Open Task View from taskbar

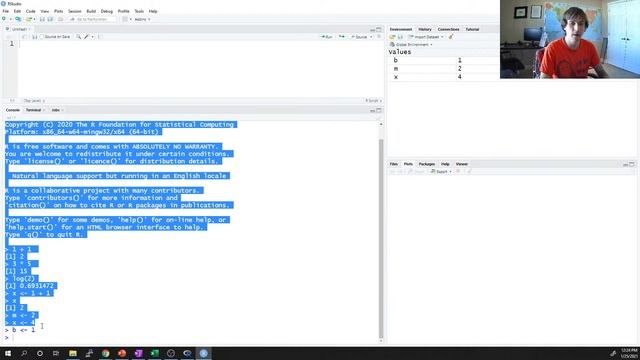56,353
